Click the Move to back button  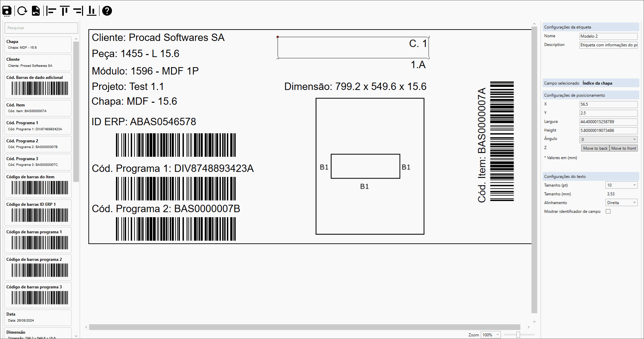[595, 148]
